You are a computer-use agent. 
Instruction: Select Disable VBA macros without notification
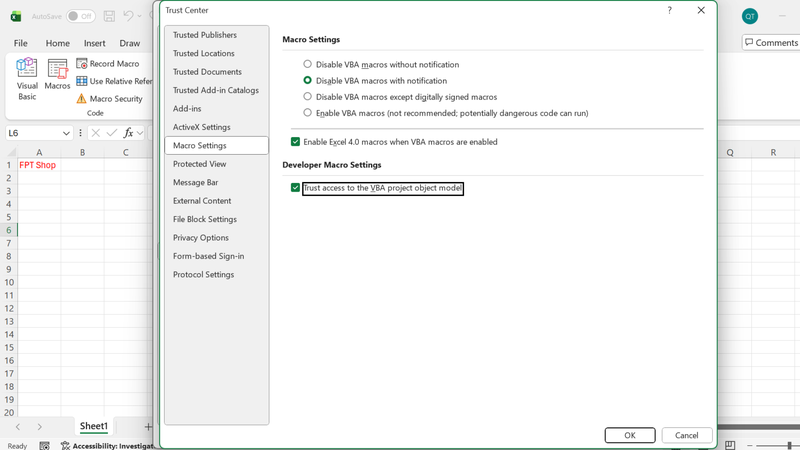(x=307, y=64)
